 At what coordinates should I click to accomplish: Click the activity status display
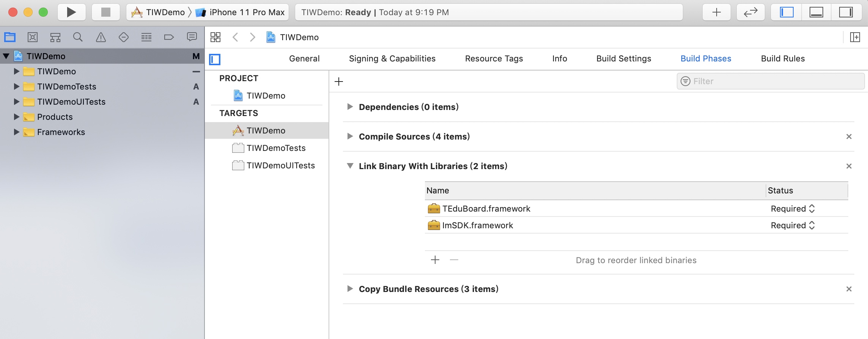[489, 12]
